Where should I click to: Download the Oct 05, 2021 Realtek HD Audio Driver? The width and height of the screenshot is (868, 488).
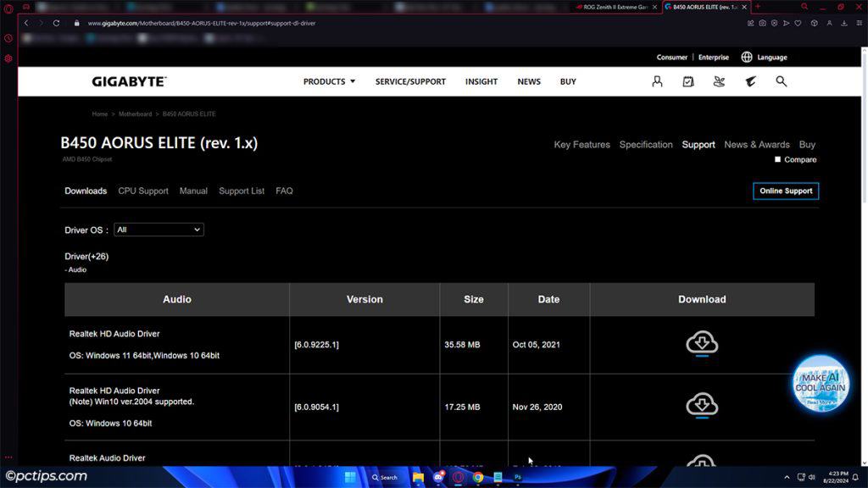point(702,344)
